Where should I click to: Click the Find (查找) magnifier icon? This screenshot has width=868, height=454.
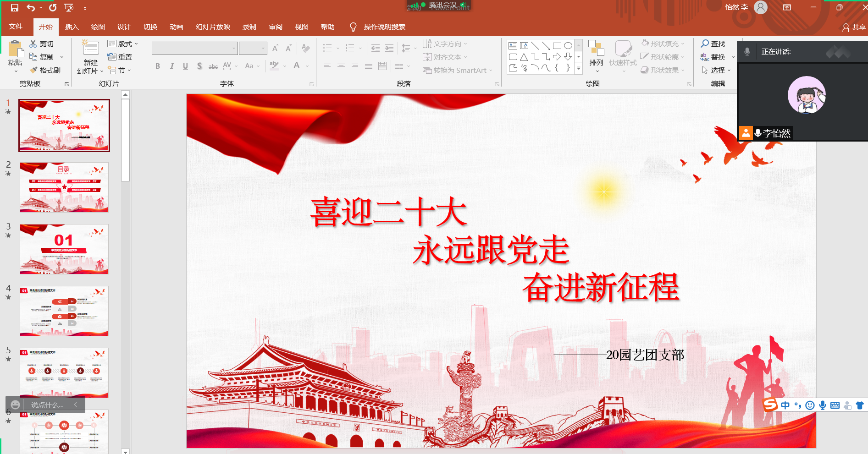click(x=705, y=44)
